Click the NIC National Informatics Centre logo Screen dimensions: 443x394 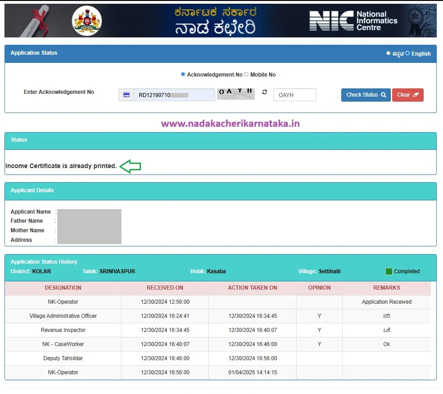tap(353, 21)
